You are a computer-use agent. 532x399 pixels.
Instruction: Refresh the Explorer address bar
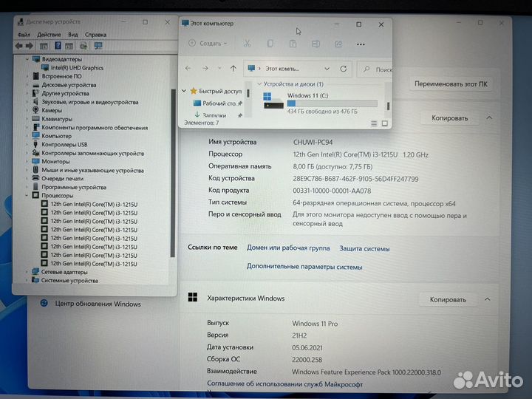pyautogui.click(x=344, y=69)
